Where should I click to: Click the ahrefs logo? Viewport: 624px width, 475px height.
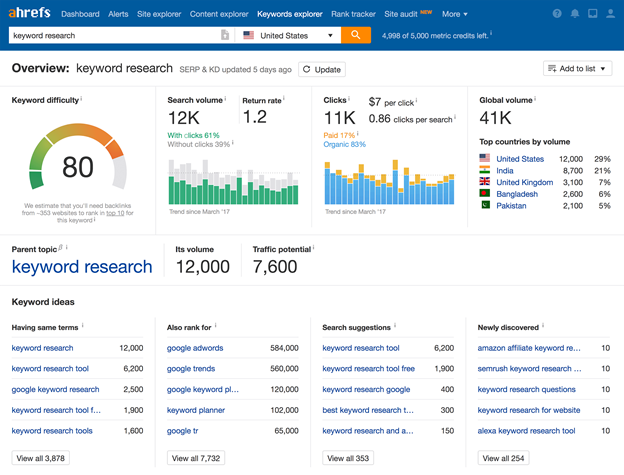[x=29, y=14]
